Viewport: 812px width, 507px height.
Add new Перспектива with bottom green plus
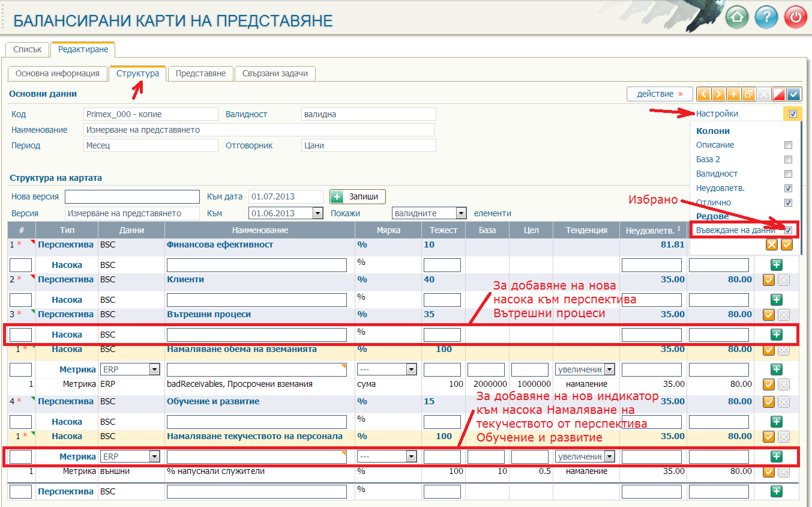pyautogui.click(x=776, y=491)
